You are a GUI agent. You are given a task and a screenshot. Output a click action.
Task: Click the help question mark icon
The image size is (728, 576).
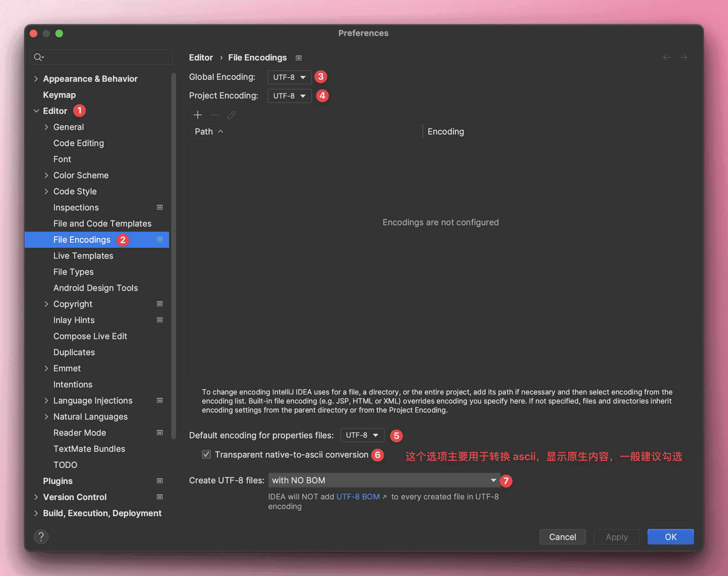[41, 536]
